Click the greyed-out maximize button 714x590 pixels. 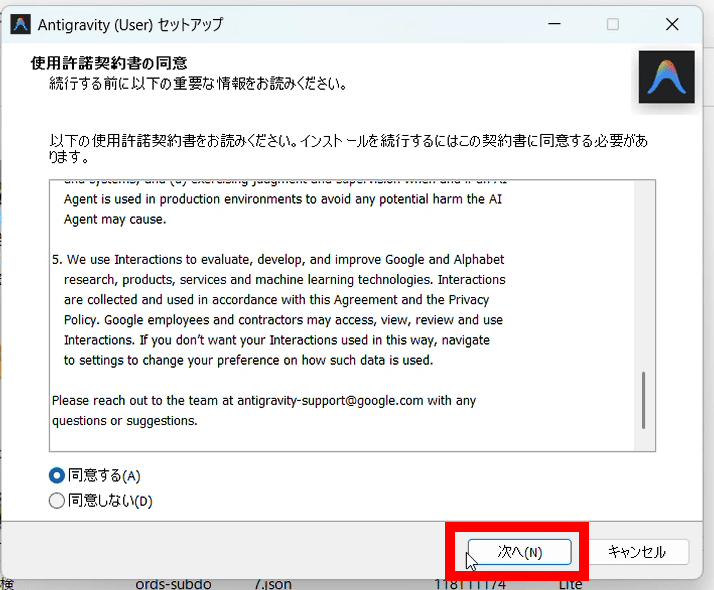click(613, 24)
